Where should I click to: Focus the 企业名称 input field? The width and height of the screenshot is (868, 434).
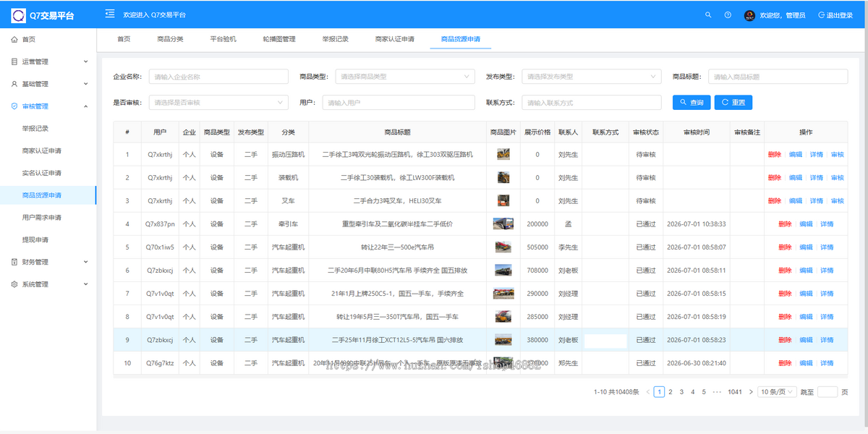click(218, 77)
